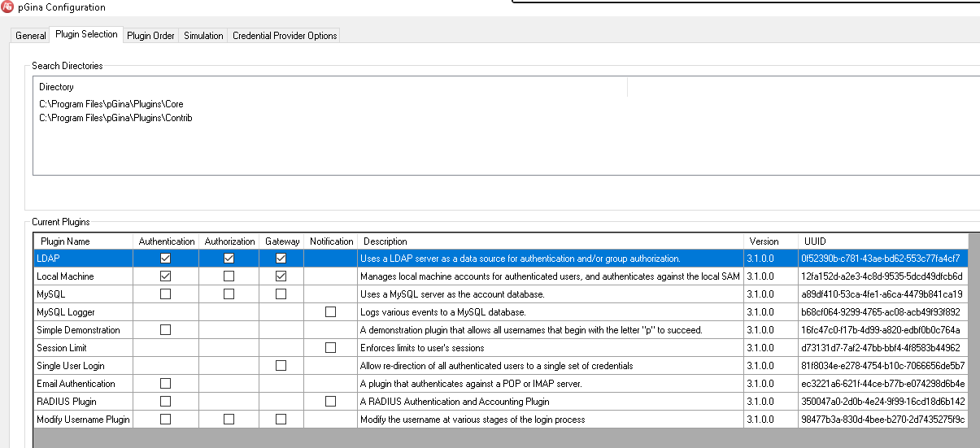Select the Plugins\Core search directory
This screenshot has height=448, width=980.
tap(111, 104)
